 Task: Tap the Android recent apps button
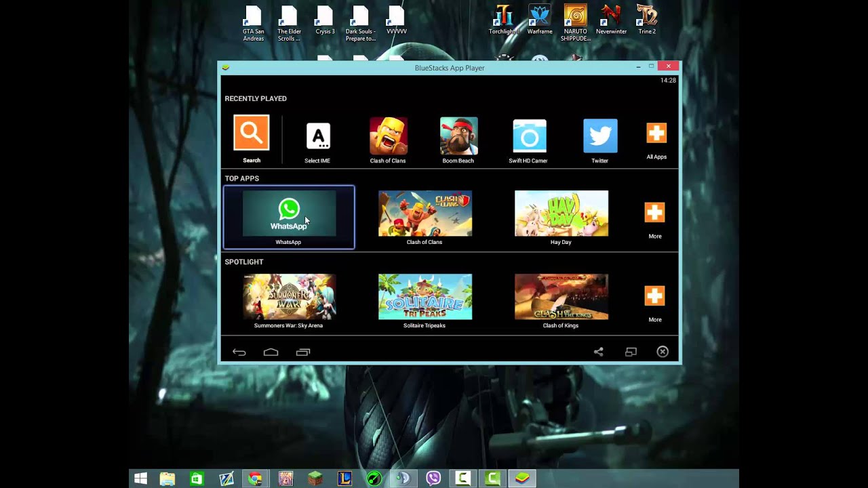[x=303, y=352]
